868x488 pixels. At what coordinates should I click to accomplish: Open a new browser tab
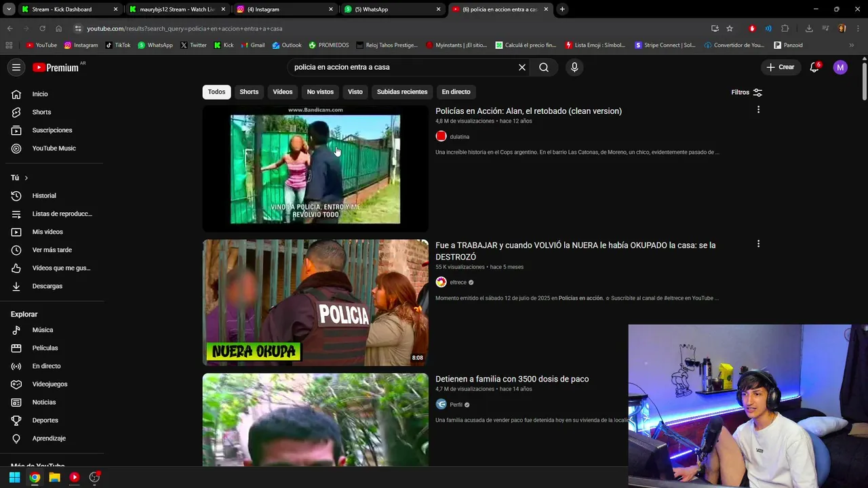point(562,9)
